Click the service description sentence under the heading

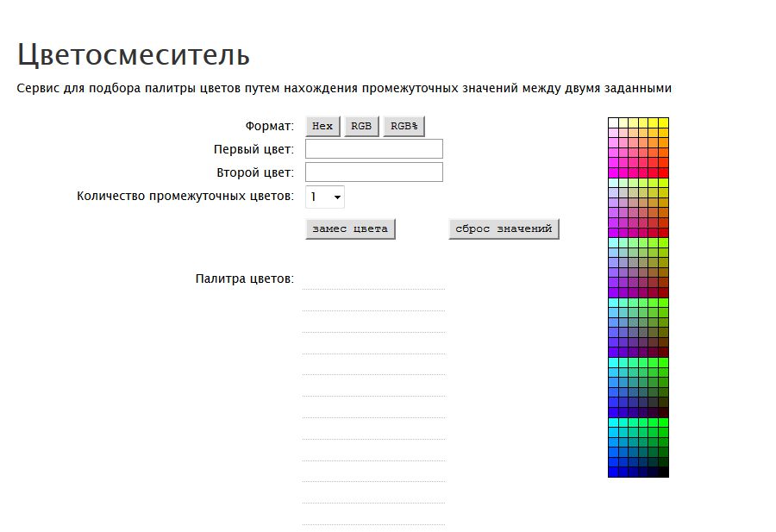coord(344,88)
